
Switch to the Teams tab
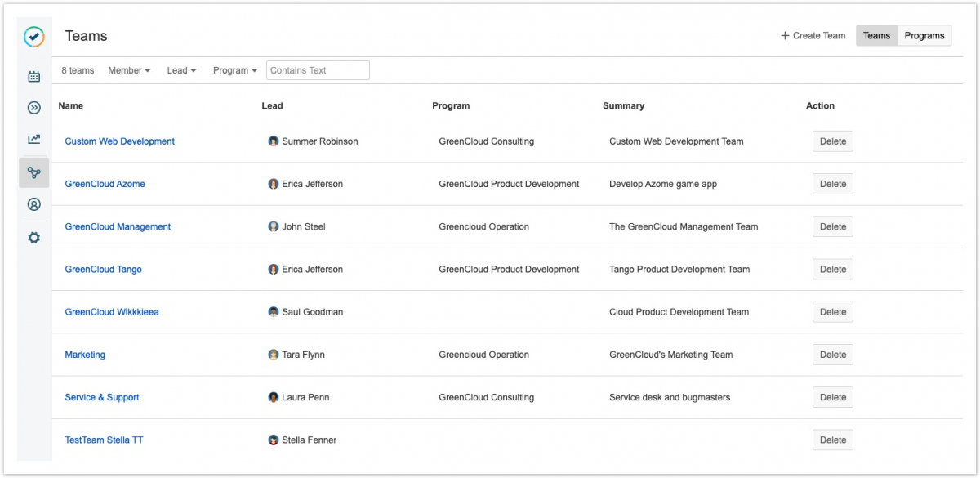point(876,36)
